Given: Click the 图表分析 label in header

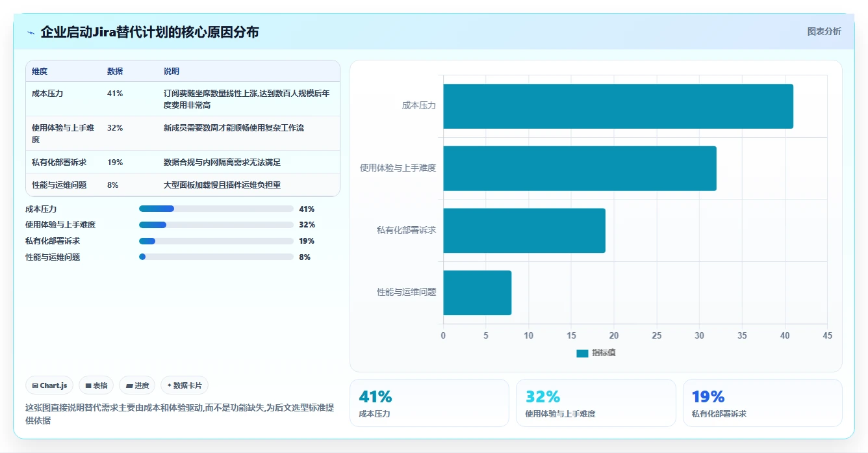Looking at the screenshot, I should pos(824,31).
